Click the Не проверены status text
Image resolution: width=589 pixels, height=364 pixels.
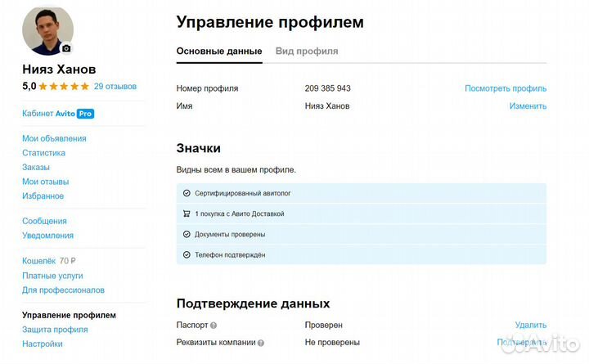pyautogui.click(x=332, y=343)
